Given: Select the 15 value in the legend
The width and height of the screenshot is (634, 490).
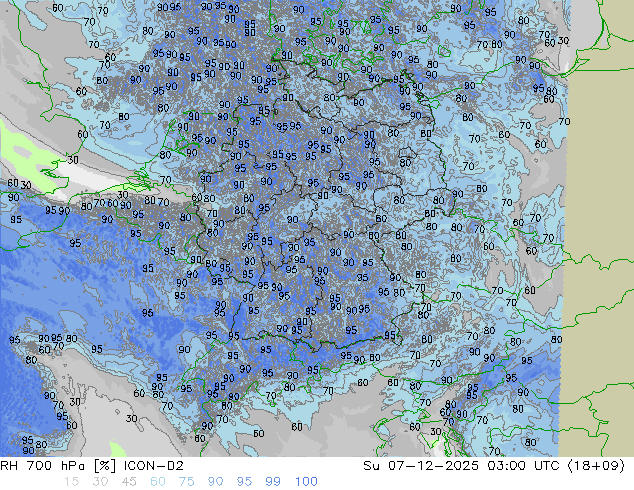Looking at the screenshot, I should pyautogui.click(x=71, y=482).
